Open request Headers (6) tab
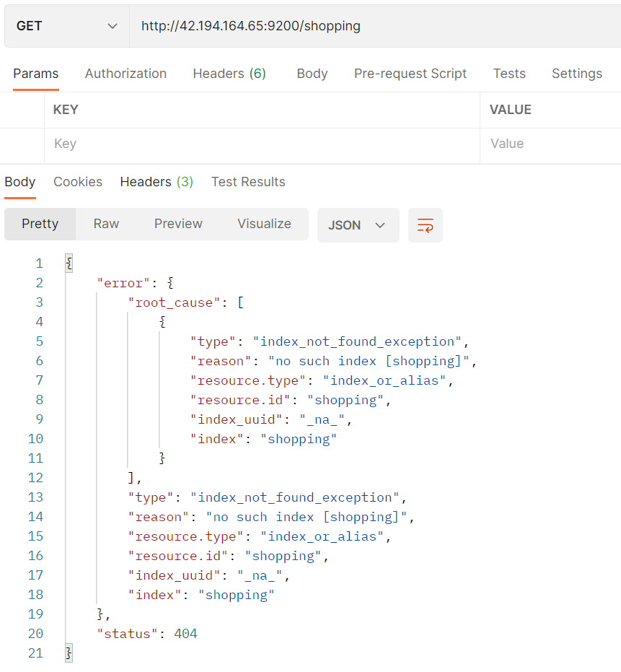The width and height of the screenshot is (621, 672). [x=229, y=74]
